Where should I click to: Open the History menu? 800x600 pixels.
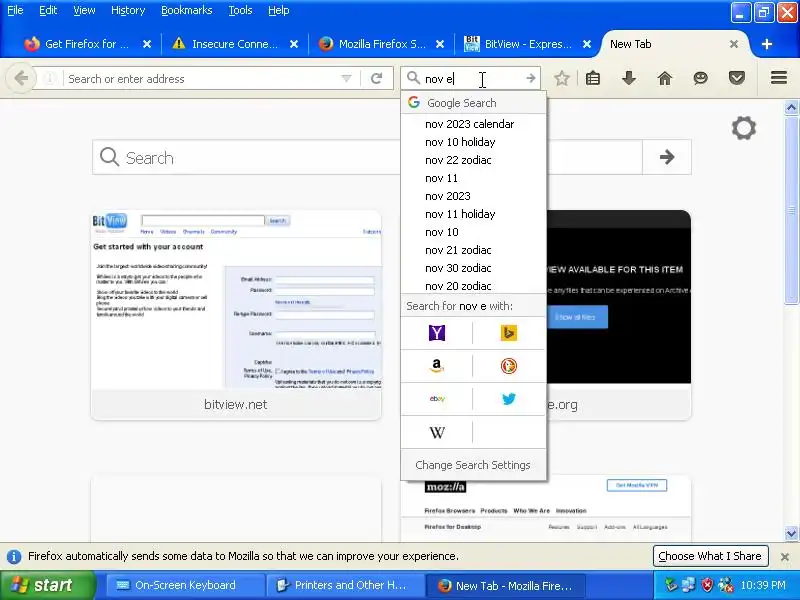pos(128,10)
